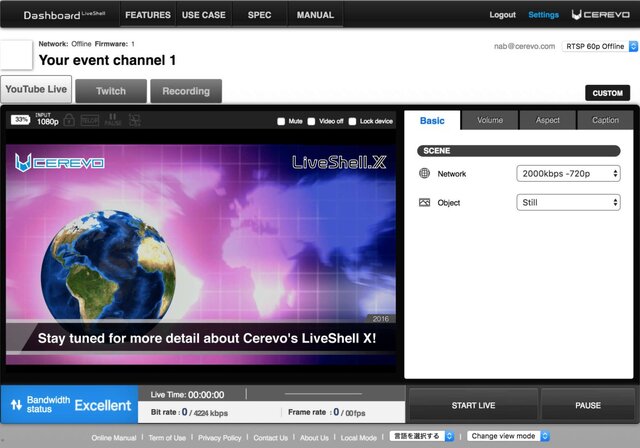The height and width of the screenshot is (448, 640).
Task: Open the language selection dropdown in footer
Action: coord(422,436)
